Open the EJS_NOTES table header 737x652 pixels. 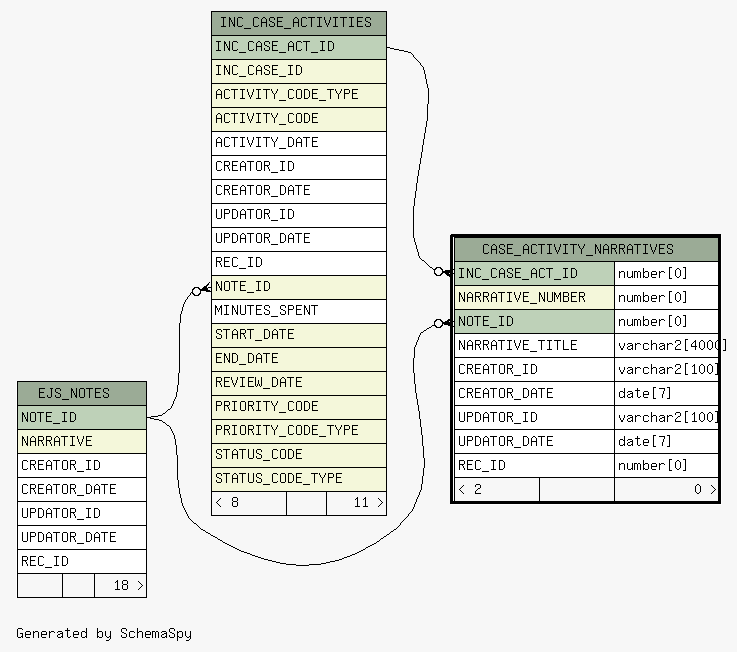pyautogui.click(x=81, y=393)
